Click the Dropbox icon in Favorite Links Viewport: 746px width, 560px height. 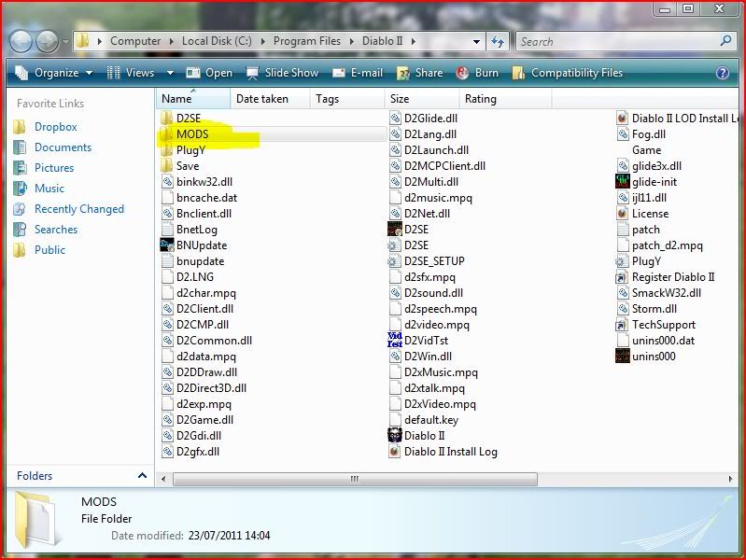pyautogui.click(x=20, y=127)
